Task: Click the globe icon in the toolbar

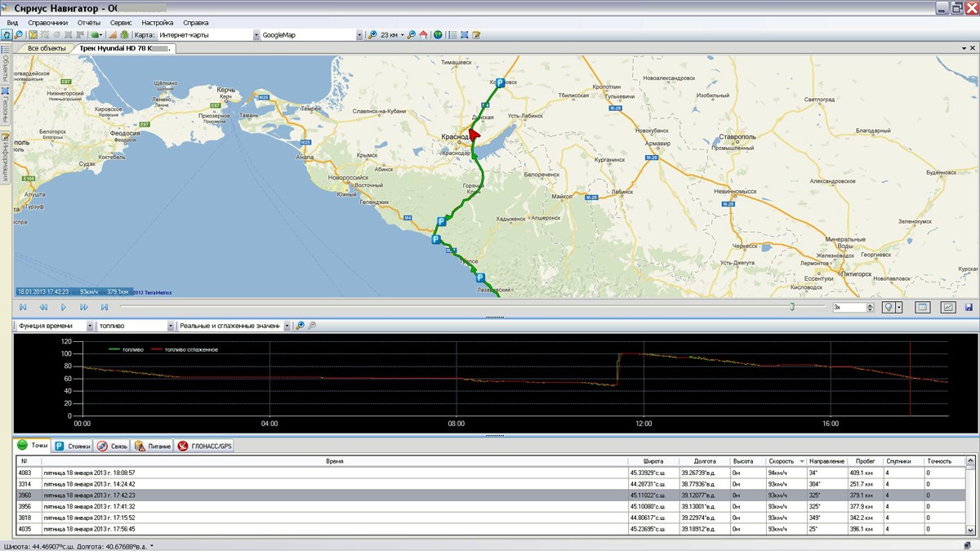Action: pyautogui.click(x=438, y=35)
